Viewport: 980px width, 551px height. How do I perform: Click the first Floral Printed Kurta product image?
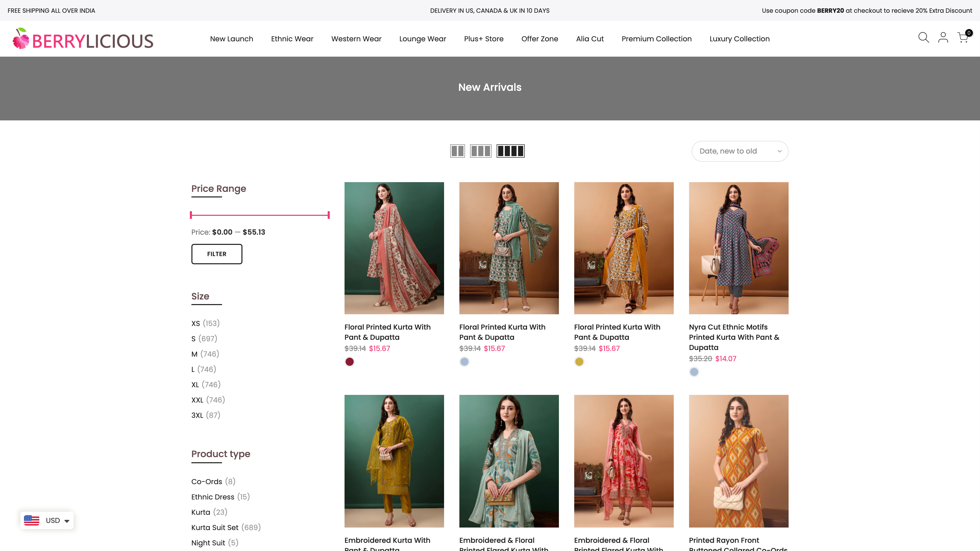[394, 248]
